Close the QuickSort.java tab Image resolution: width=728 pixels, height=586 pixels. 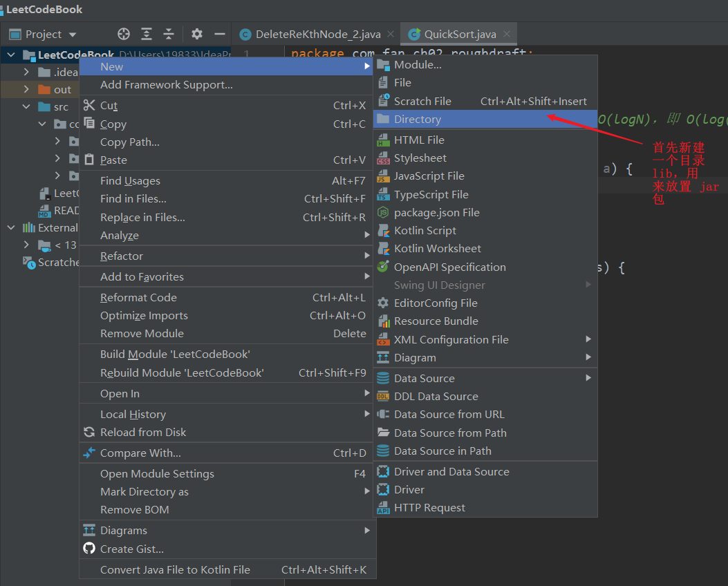(507, 34)
